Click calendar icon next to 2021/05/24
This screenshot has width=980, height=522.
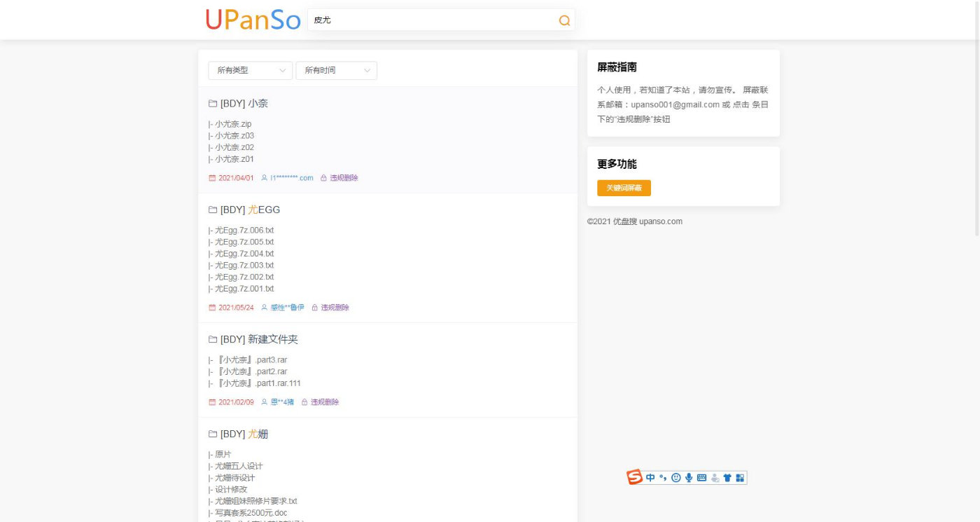pos(212,308)
